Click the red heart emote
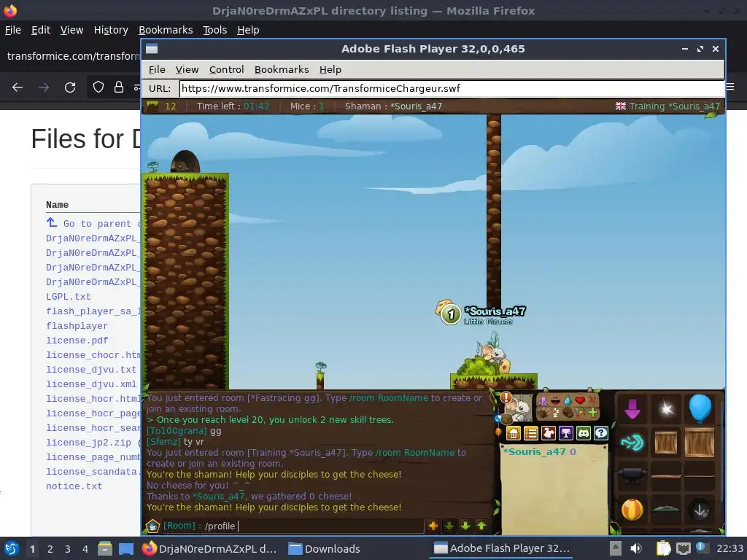Viewport: 747px width, 560px height. point(580,400)
